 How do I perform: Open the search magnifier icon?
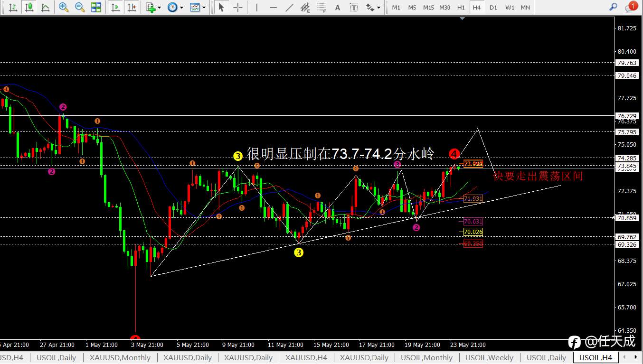pos(614,7)
